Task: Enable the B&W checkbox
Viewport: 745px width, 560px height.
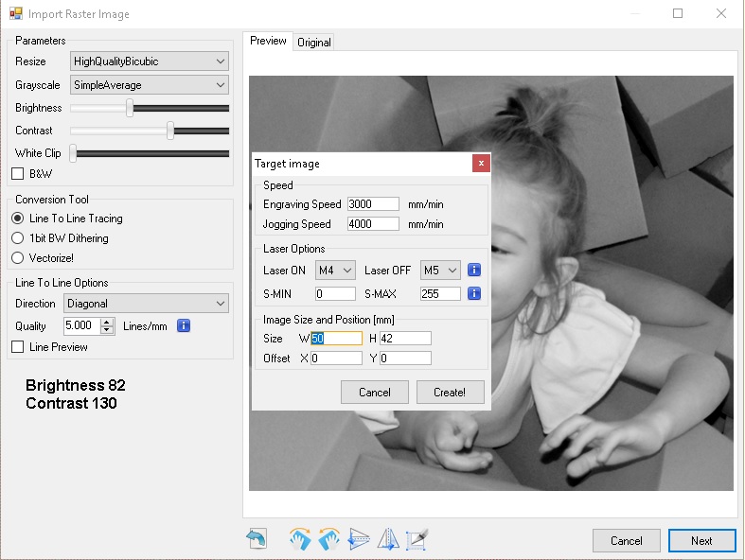Action: point(18,173)
